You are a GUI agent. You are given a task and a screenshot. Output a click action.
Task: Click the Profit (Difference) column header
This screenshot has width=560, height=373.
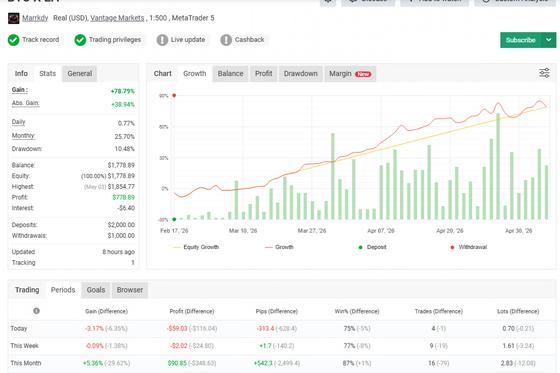(x=192, y=311)
